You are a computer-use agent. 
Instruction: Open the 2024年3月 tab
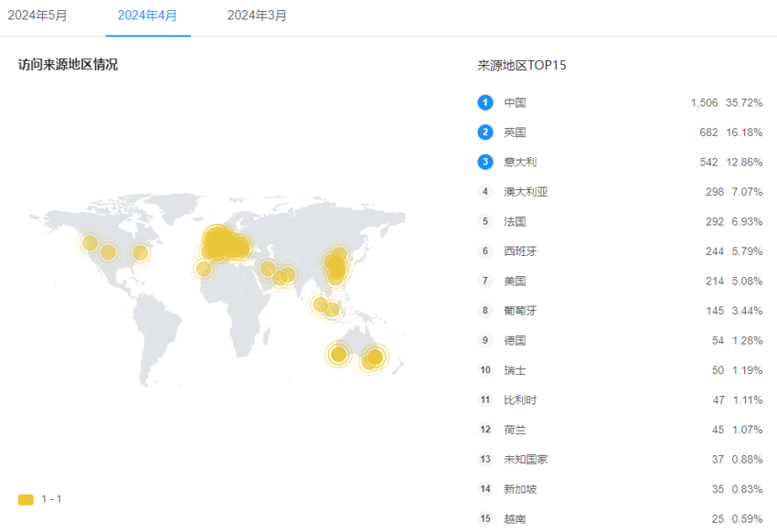pyautogui.click(x=257, y=16)
